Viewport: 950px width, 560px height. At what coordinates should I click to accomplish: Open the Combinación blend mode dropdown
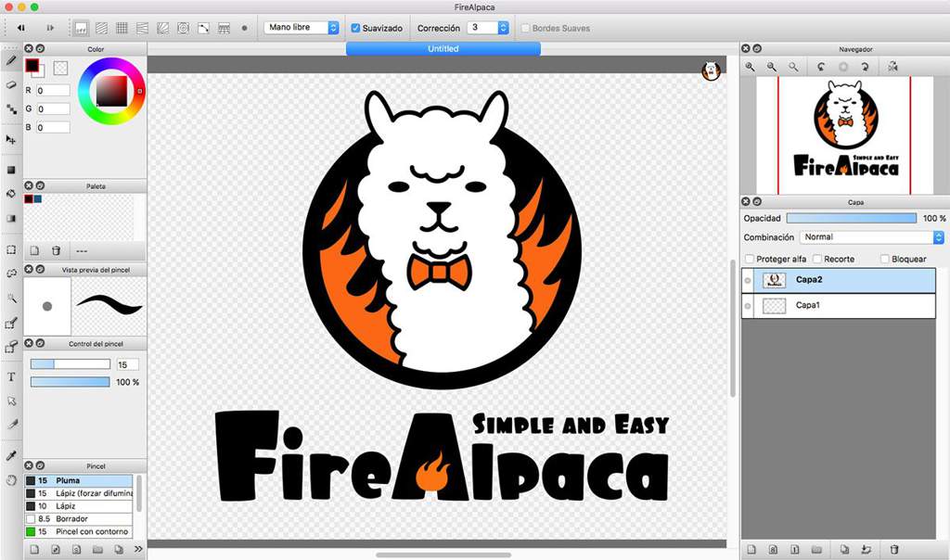(937, 237)
